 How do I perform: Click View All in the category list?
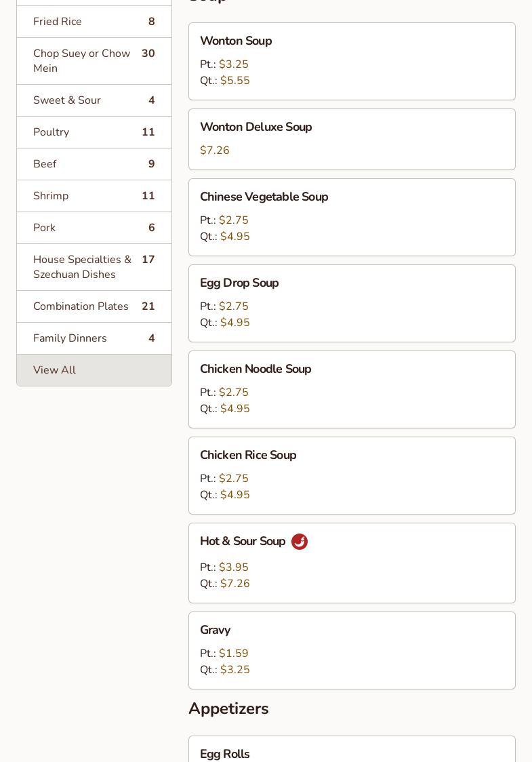(x=94, y=370)
